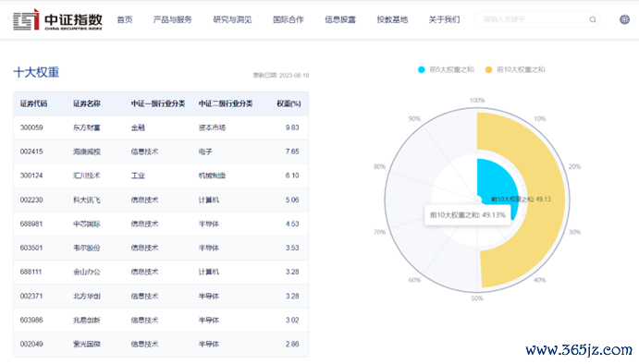Viewport: 639px width, 364px height.
Task: Expand the 研究与洞见 menu
Action: pos(232,19)
